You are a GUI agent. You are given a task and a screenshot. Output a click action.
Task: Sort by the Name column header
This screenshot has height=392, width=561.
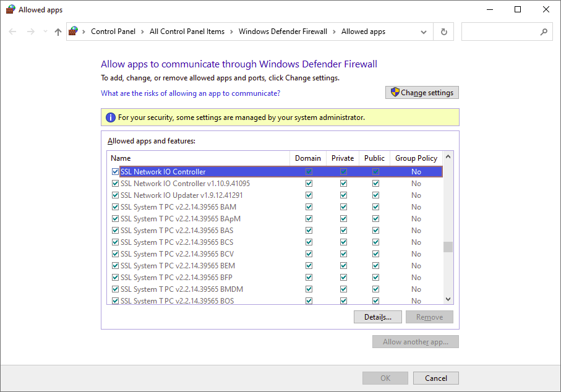click(x=198, y=158)
